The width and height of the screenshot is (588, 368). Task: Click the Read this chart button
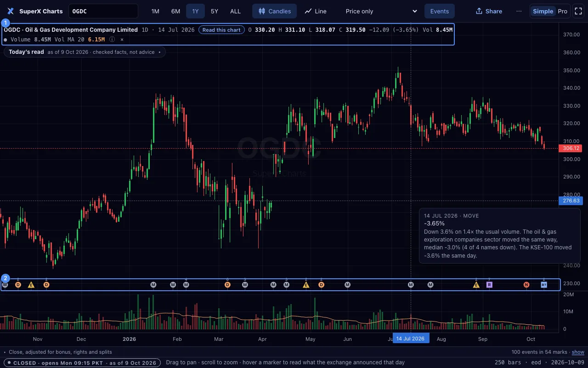pos(221,30)
